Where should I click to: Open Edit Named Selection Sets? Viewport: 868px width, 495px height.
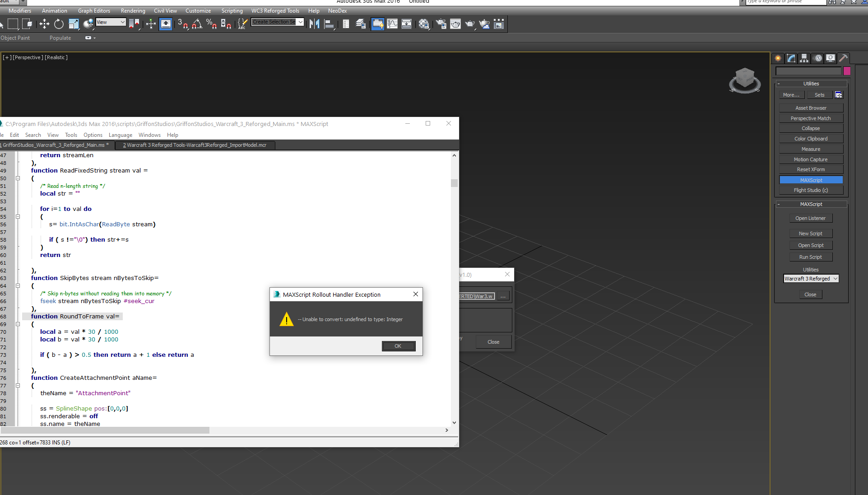pos(242,24)
